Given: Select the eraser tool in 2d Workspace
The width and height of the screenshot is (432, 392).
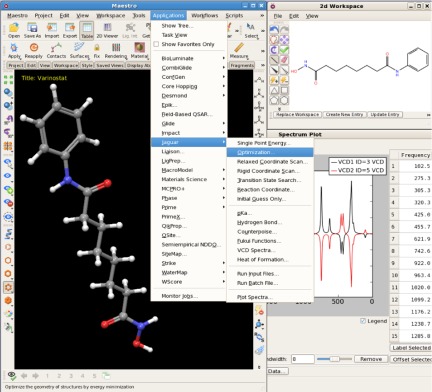Looking at the screenshot, I should (x=284, y=60).
